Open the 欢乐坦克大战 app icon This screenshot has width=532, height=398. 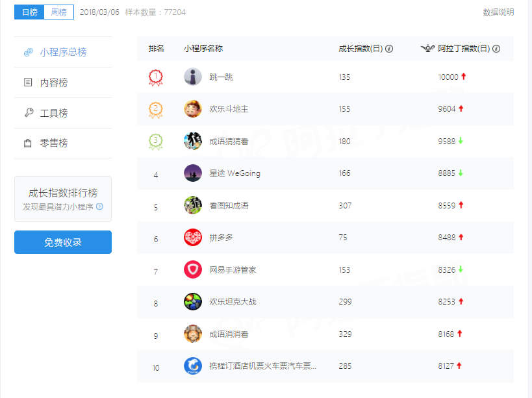pos(193,301)
